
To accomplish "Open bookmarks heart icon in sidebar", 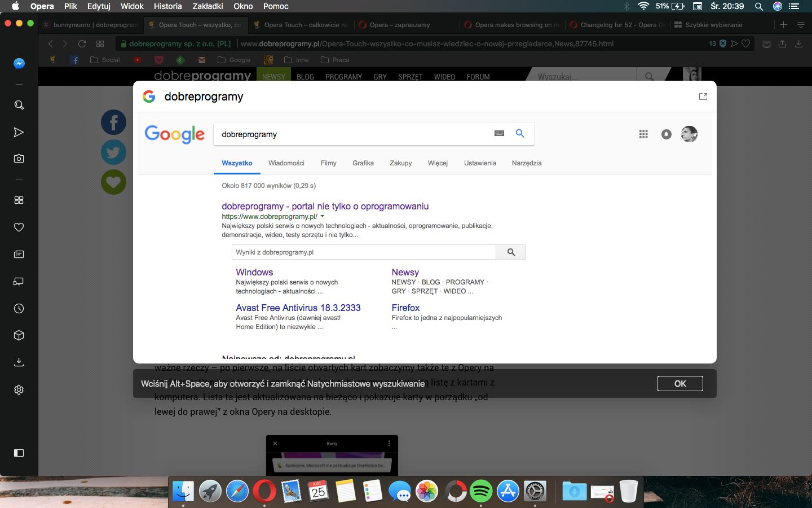I will [19, 227].
